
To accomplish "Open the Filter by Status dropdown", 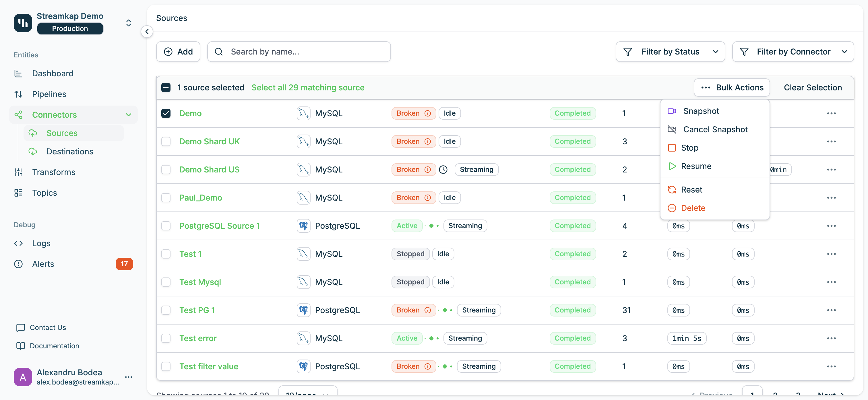I will (x=670, y=52).
